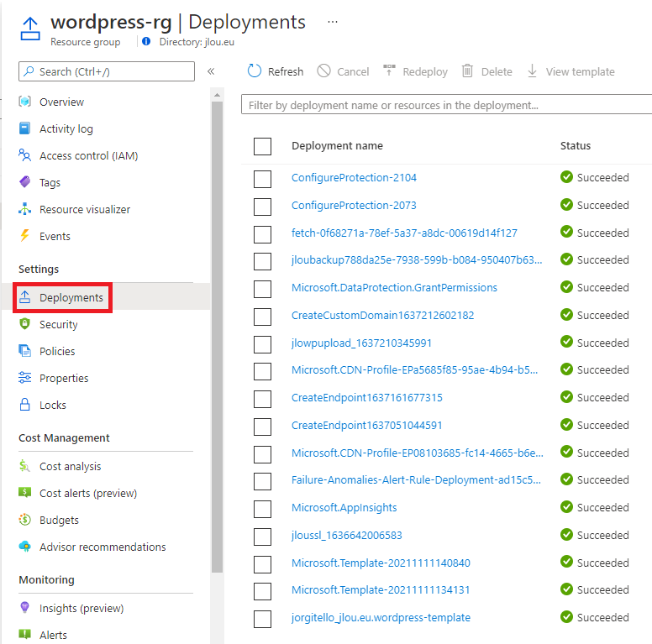Check the Microsoft.AppInsights row checkbox
The image size is (652, 644).
pyautogui.click(x=262, y=509)
